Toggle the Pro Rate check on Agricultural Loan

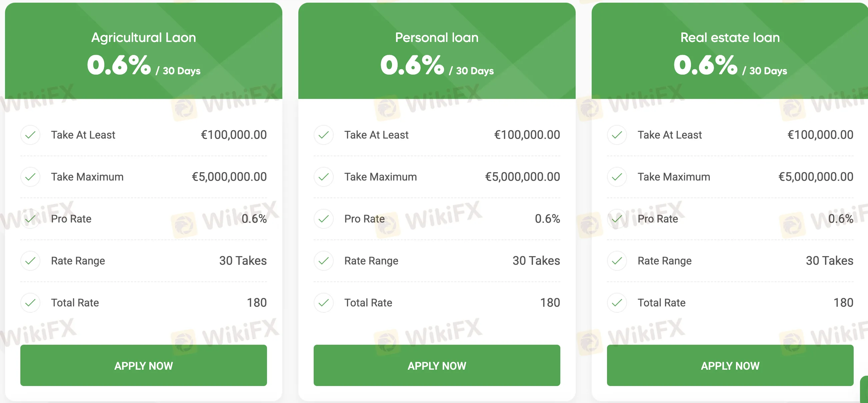30,218
